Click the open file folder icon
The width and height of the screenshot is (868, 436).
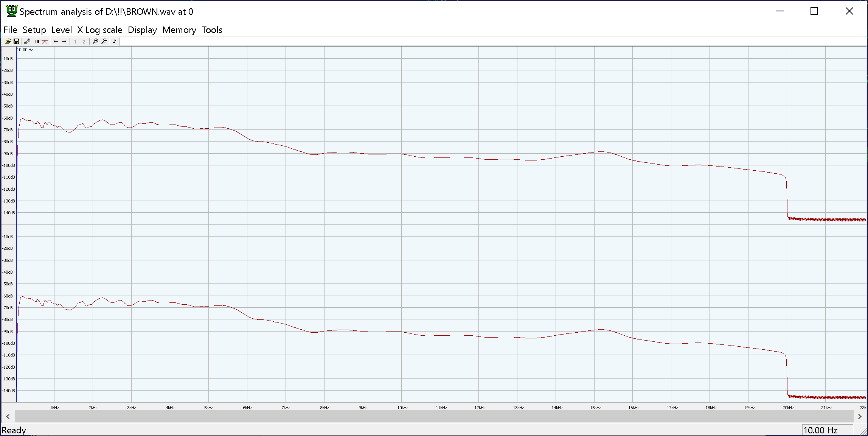(8, 42)
